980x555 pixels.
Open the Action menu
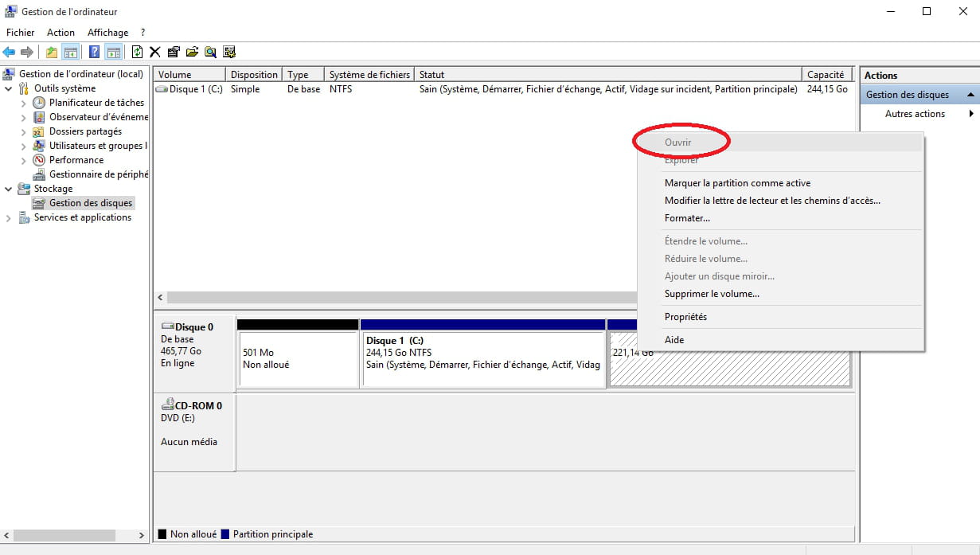click(x=61, y=33)
